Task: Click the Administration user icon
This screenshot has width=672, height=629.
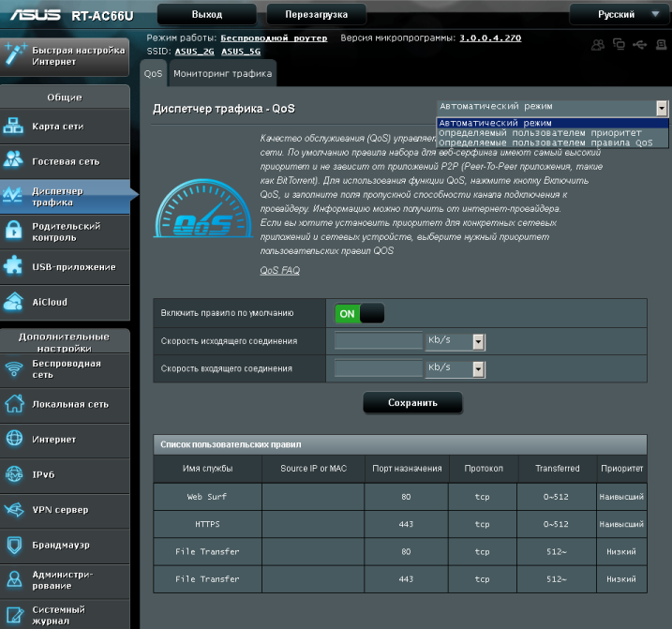Action: pos(15,579)
